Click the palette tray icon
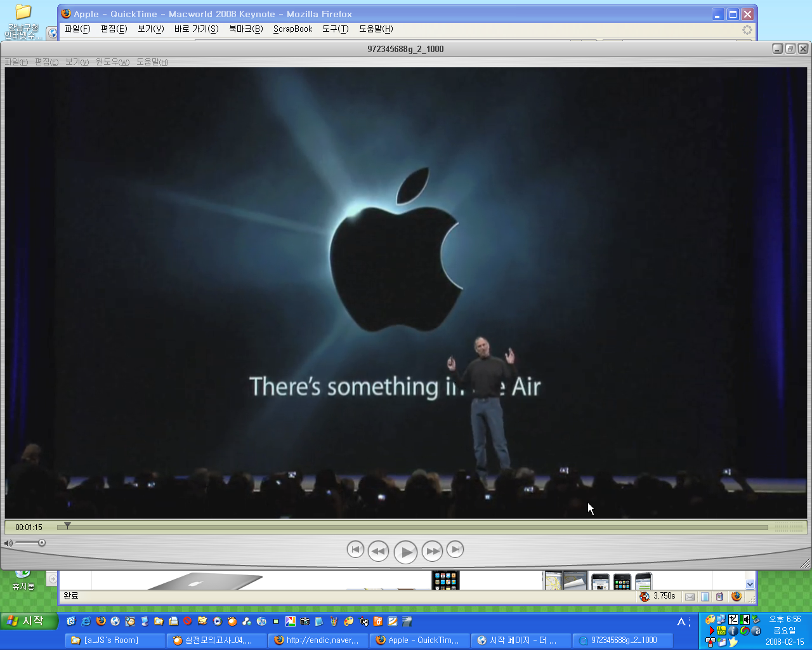This screenshot has width=812, height=650. point(710,619)
